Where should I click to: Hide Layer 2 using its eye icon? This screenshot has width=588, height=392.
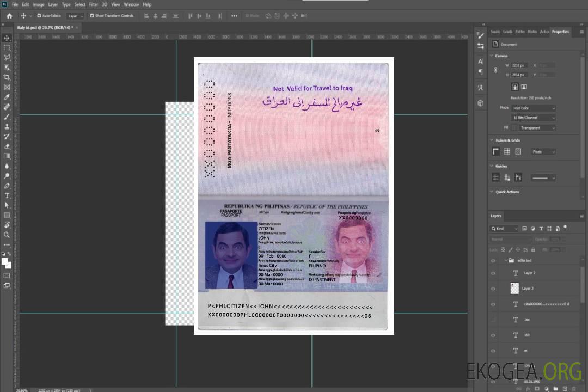tap(493, 273)
